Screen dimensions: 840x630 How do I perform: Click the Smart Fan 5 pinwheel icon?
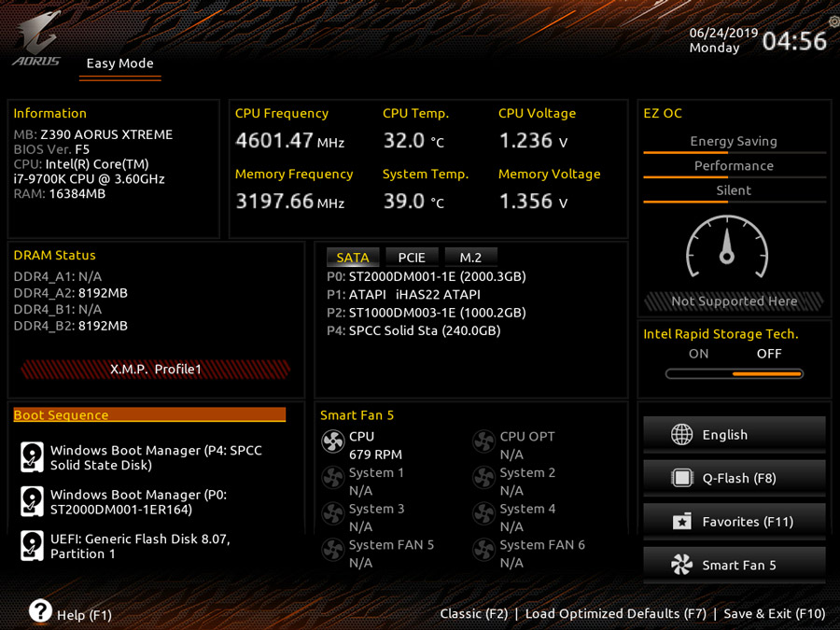pos(682,565)
